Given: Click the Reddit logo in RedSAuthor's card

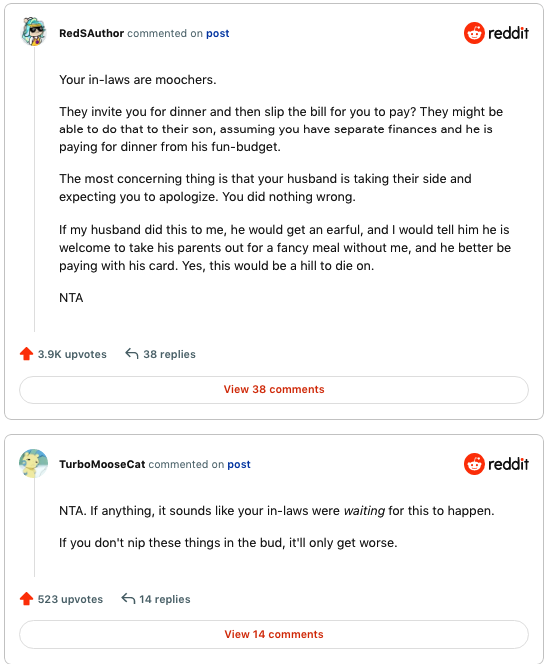Looking at the screenshot, I should pyautogui.click(x=496, y=33).
